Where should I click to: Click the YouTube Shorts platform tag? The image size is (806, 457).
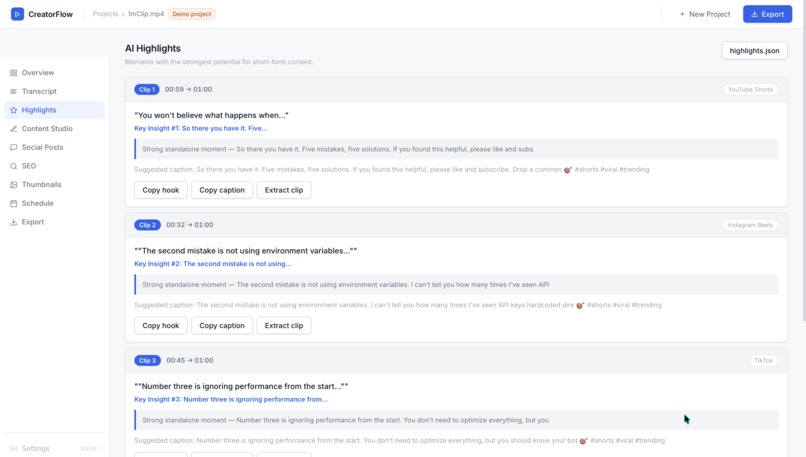click(x=750, y=89)
